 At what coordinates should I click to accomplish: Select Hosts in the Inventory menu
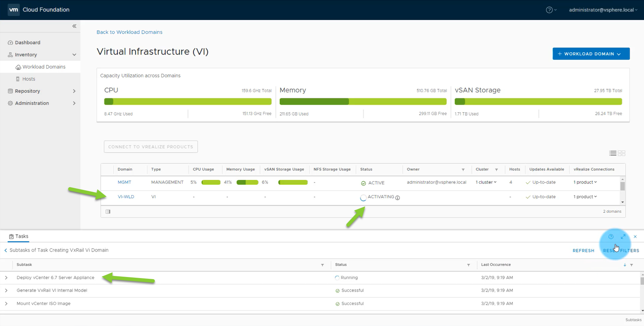tap(29, 79)
